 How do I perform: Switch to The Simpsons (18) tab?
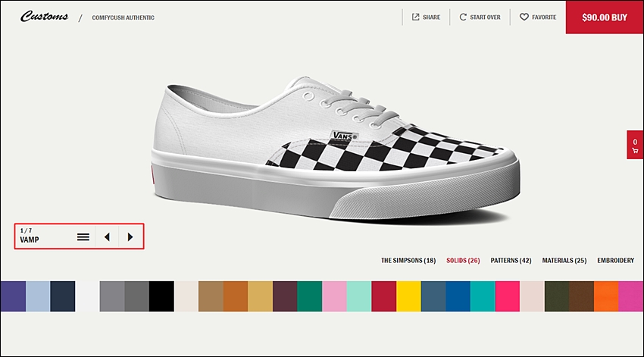(408, 261)
